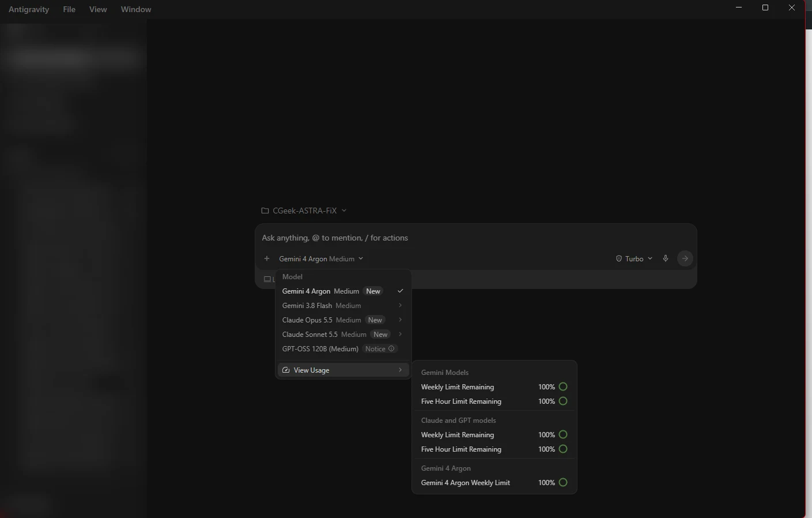Click the gauge icon beside View Usage
The height and width of the screenshot is (518, 812).
click(x=286, y=370)
